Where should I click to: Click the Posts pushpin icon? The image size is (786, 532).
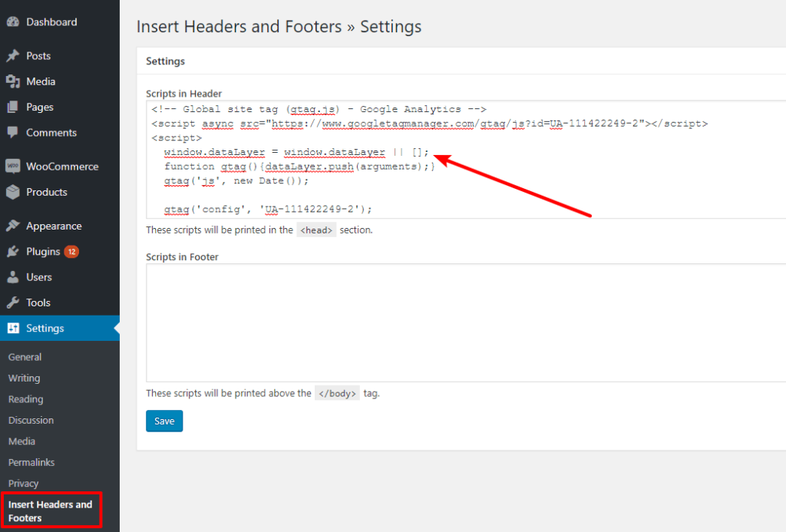pos(13,56)
